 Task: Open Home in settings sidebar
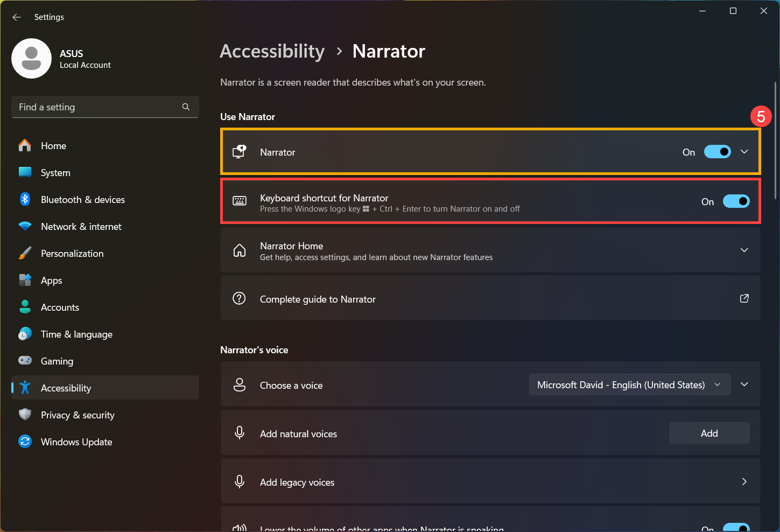pos(105,145)
